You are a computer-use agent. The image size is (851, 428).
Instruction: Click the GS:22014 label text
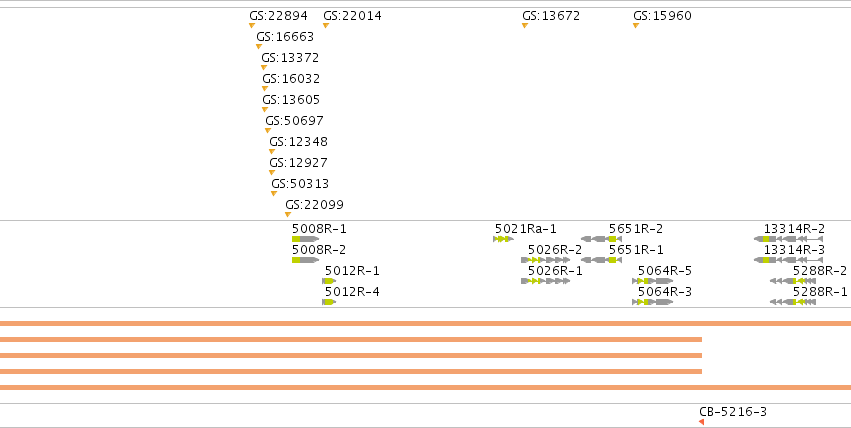pos(352,16)
